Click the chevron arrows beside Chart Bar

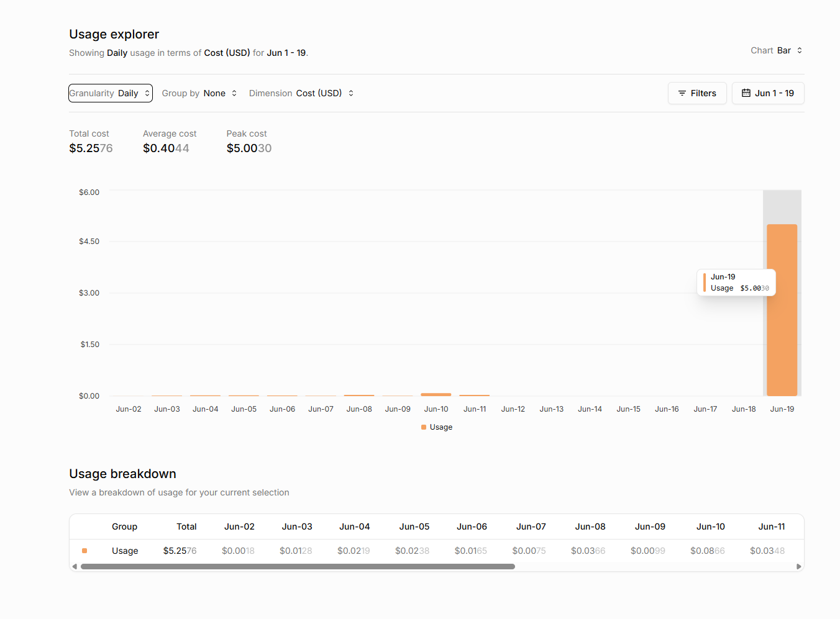click(x=800, y=50)
